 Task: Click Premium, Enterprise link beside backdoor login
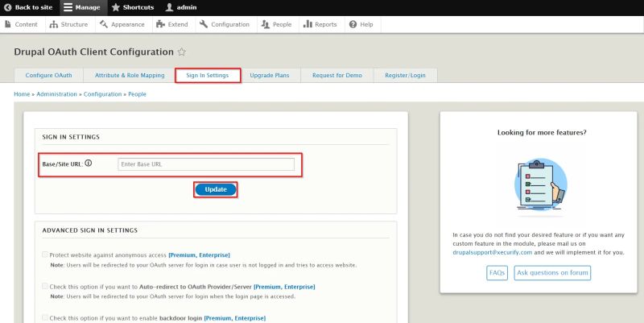pos(235,318)
